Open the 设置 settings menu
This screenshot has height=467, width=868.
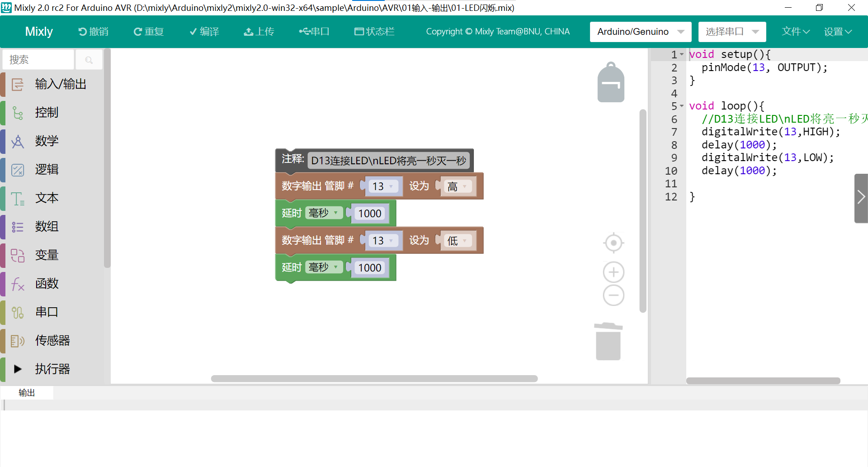pos(837,32)
